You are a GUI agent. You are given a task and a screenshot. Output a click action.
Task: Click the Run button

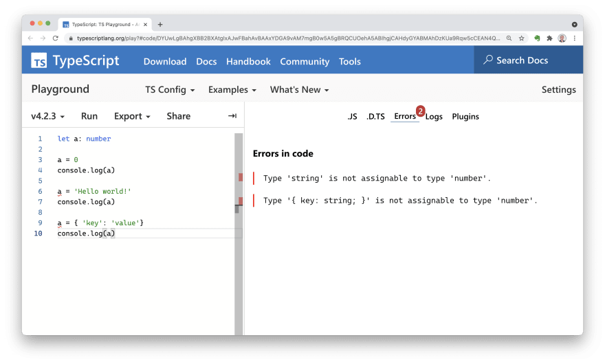[89, 116]
